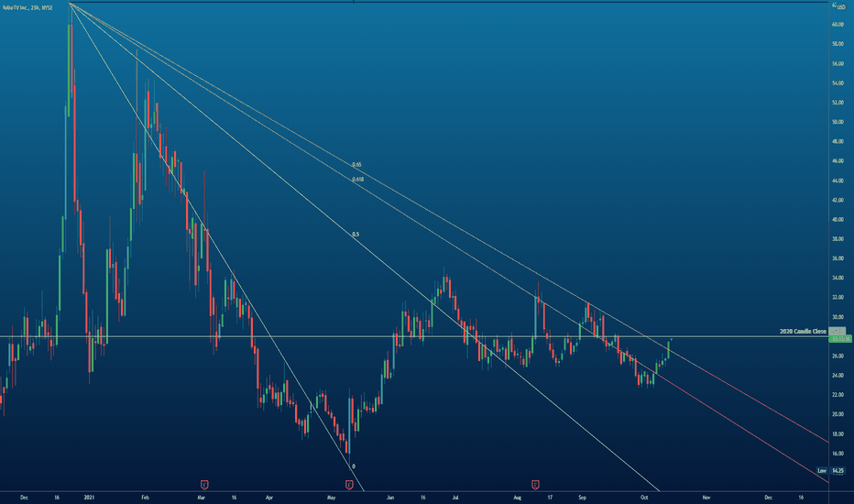Click the '2020 Candle Close' line label
Screen dimensions: 854x504
tap(803, 332)
